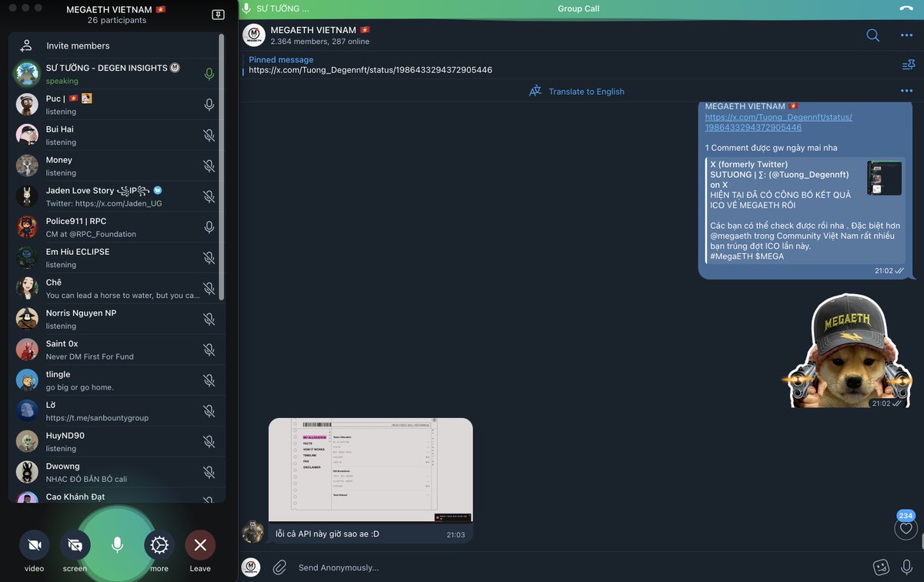The image size is (924, 582).
Task: Open the allocation screenshot image message
Action: (370, 470)
